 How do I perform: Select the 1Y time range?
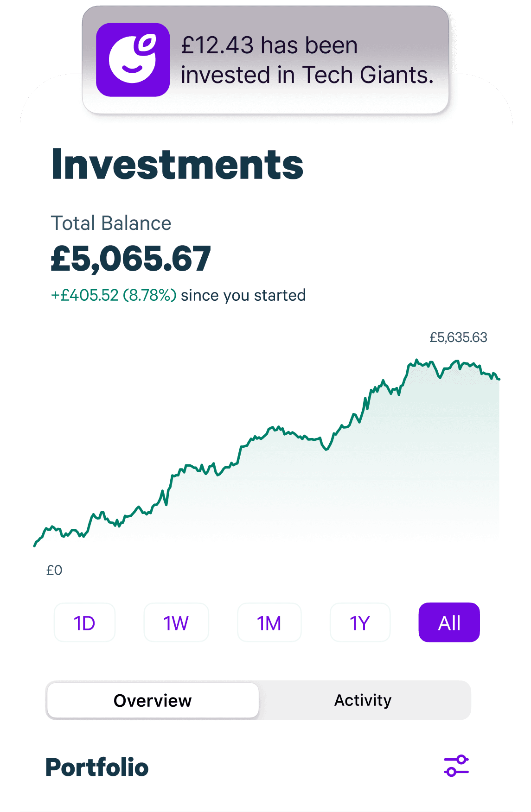coord(360,622)
